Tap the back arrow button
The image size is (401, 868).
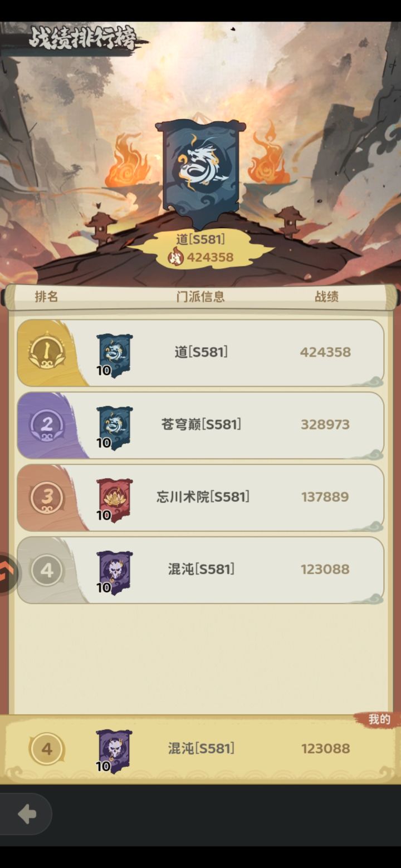point(26,815)
